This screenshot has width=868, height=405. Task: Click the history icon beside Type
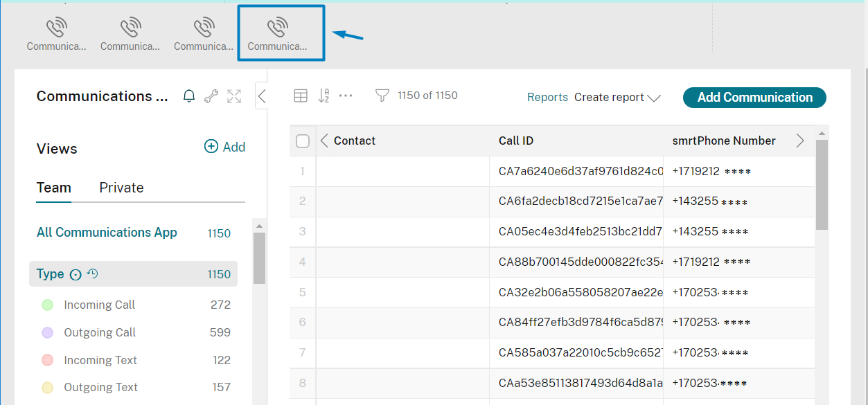click(92, 274)
